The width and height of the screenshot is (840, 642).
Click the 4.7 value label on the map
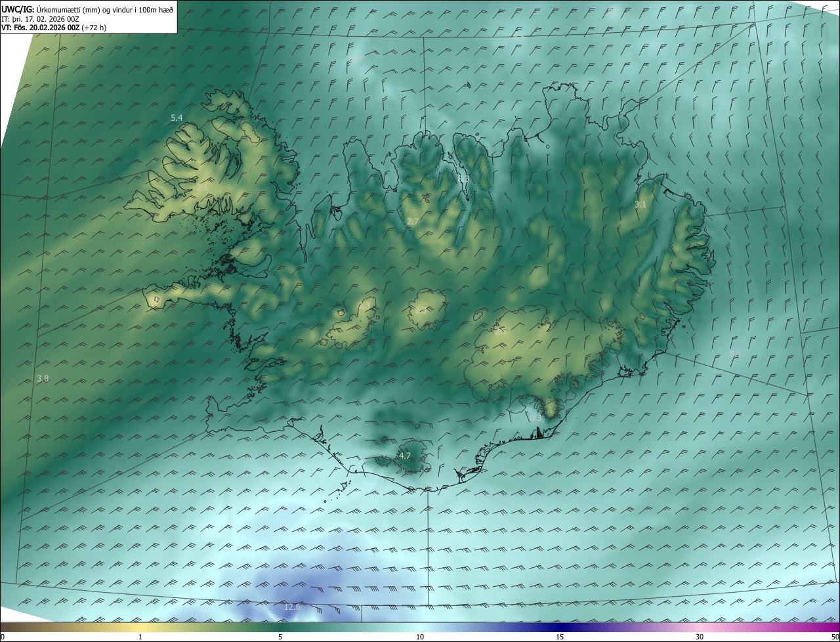(405, 456)
